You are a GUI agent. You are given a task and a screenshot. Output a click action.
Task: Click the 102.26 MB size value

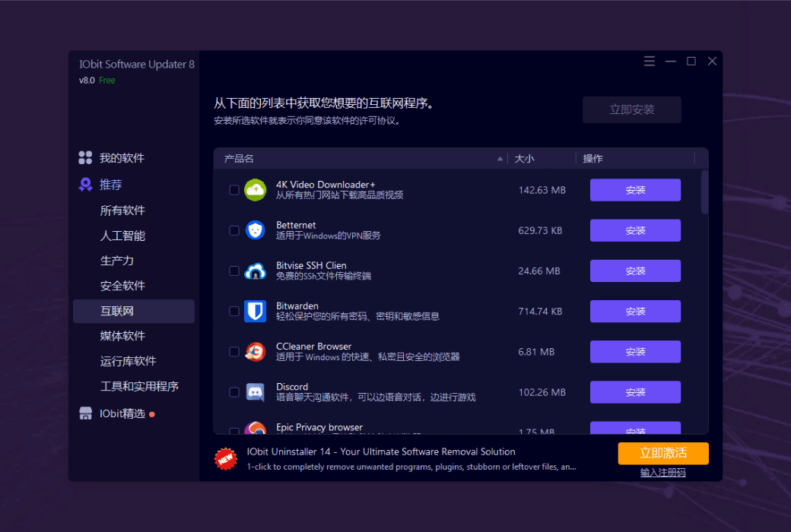coord(542,392)
